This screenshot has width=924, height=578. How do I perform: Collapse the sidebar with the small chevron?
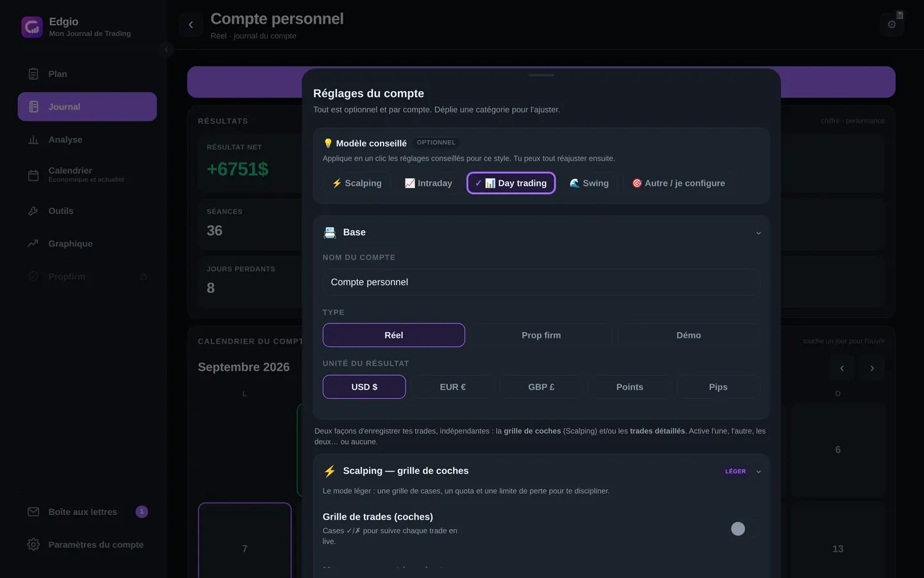point(166,49)
